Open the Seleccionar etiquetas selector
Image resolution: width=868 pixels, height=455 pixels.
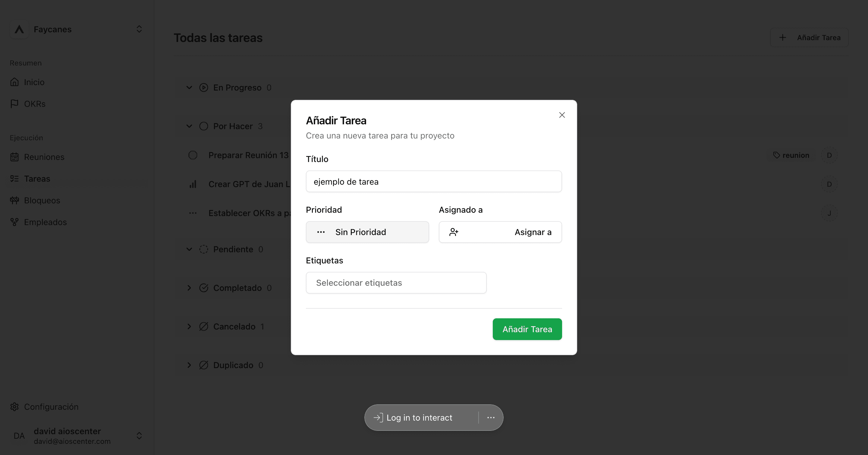396,283
